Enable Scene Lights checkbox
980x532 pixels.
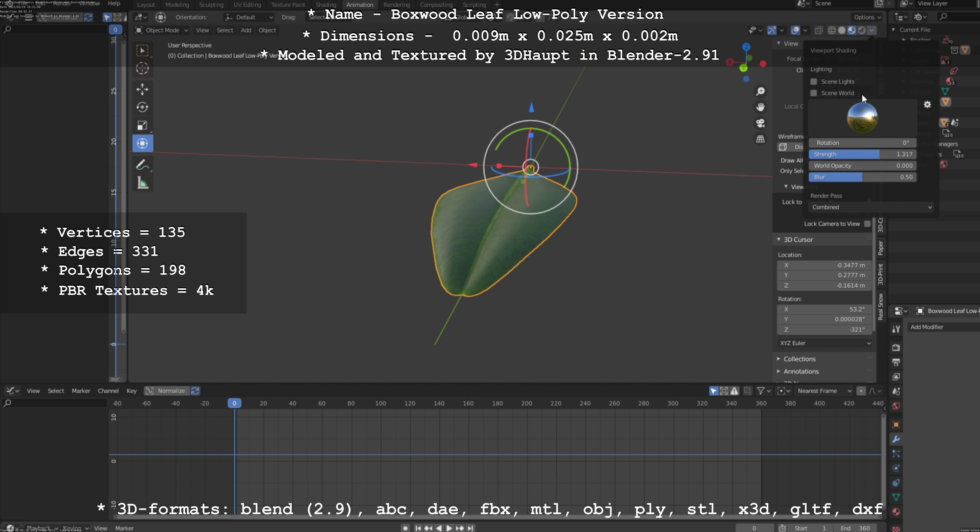point(814,82)
